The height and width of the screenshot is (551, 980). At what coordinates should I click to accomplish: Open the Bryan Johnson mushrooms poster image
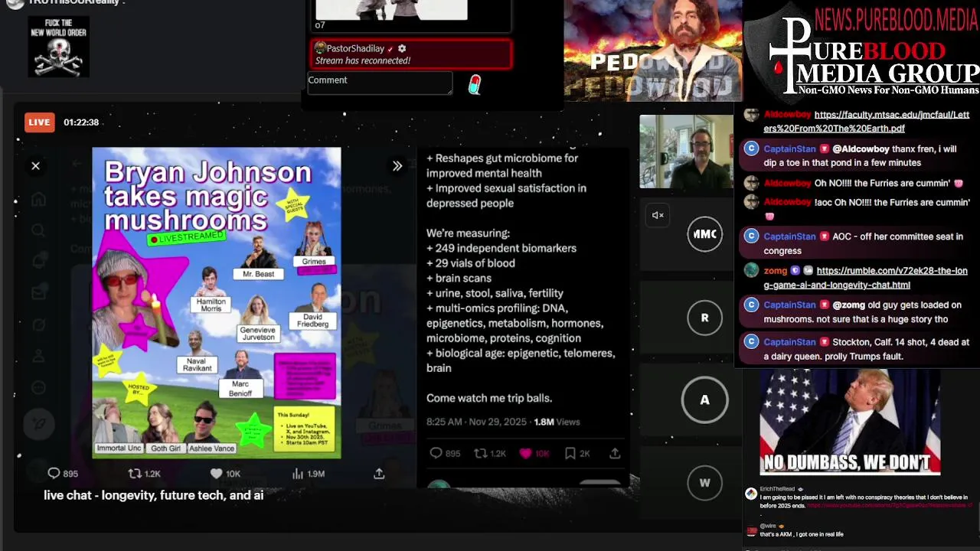(217, 303)
